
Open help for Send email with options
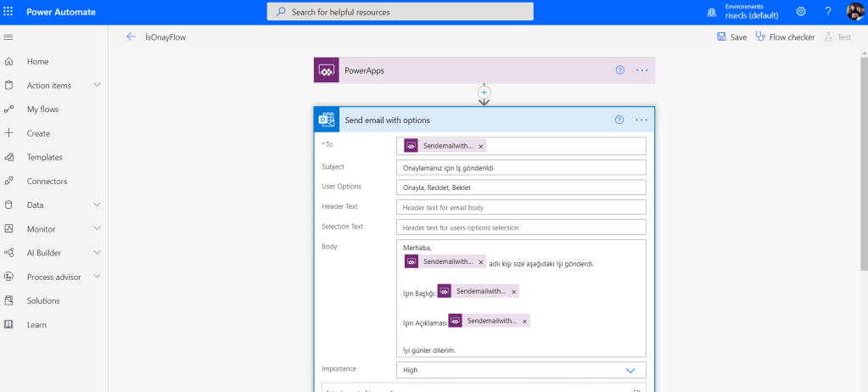(619, 120)
